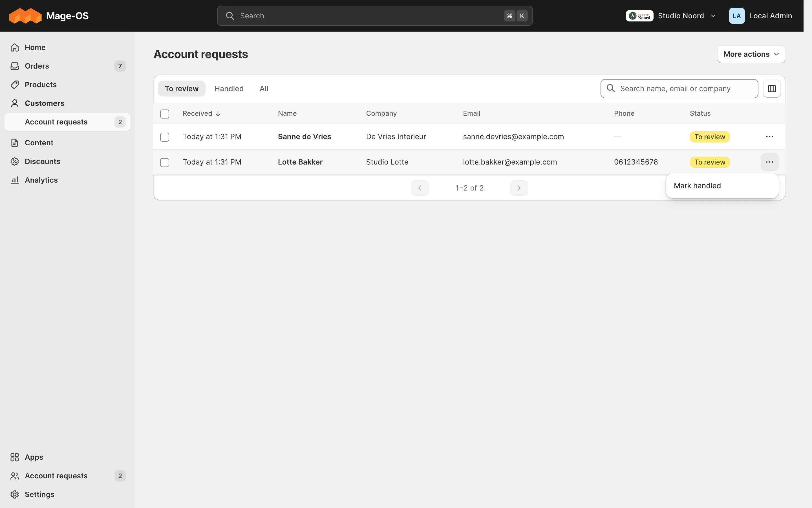The image size is (812, 508).
Task: Select the Lotte Bakker row checkbox
Action: click(x=164, y=163)
